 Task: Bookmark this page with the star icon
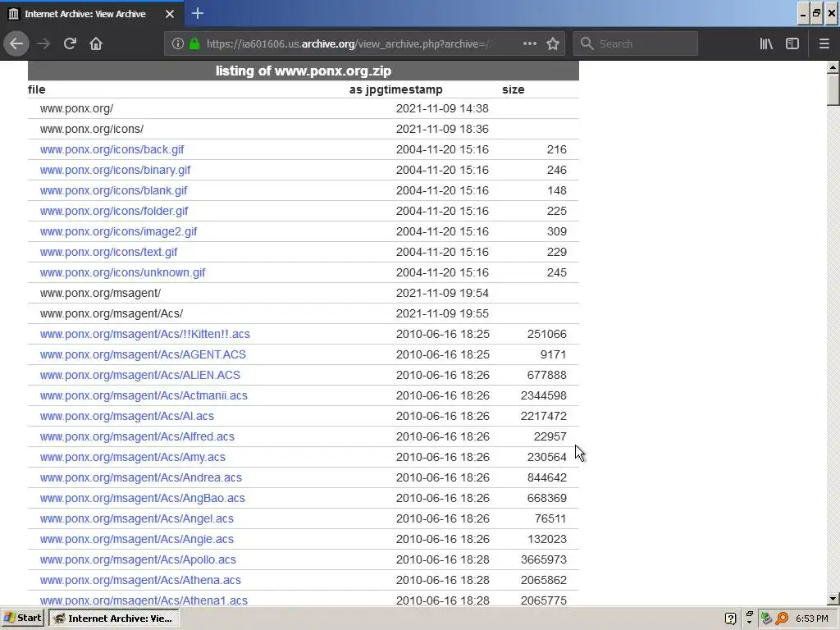tap(553, 44)
